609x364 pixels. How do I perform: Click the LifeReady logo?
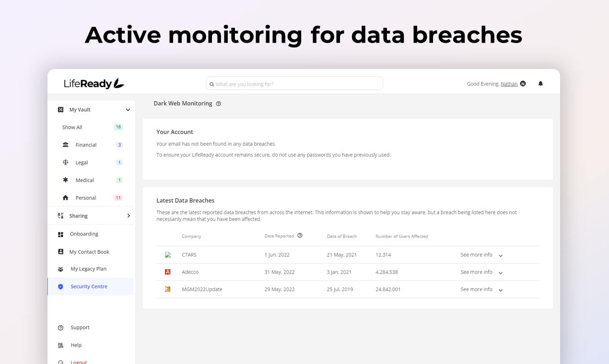pos(94,84)
